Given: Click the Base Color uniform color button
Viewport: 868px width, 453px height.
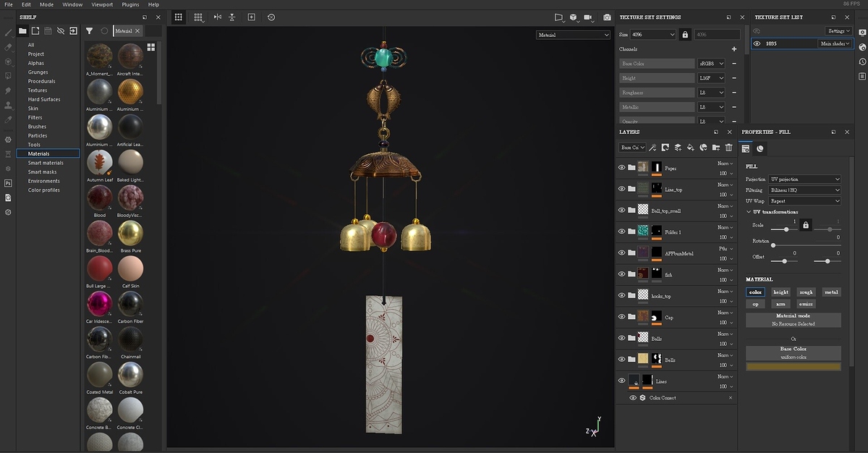Looking at the screenshot, I should 793,352.
